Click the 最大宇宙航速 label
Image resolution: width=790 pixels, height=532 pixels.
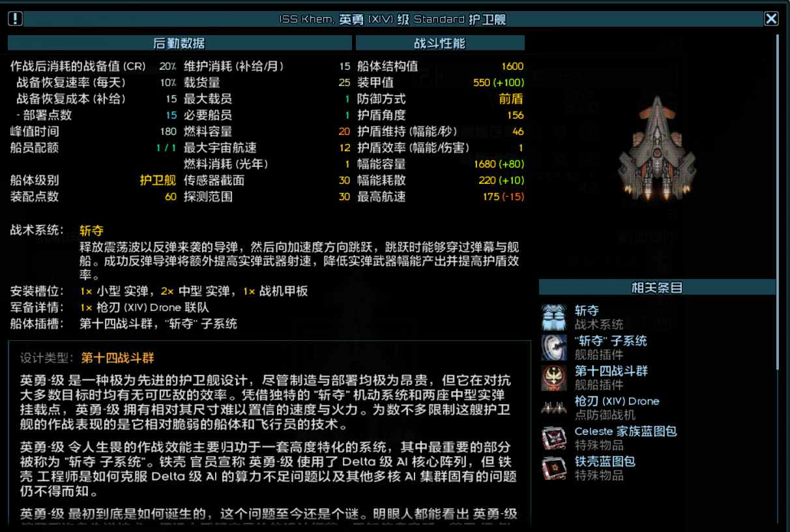tap(220, 148)
